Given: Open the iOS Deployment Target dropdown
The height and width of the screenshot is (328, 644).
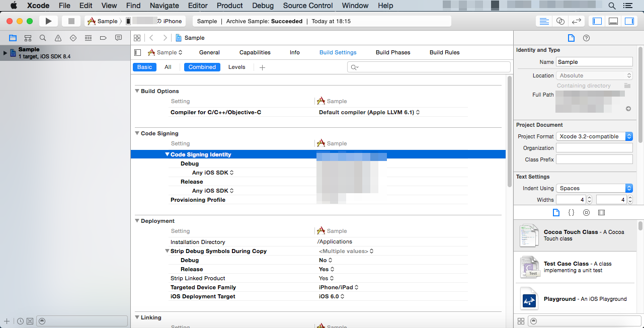Looking at the screenshot, I should coord(332,296).
